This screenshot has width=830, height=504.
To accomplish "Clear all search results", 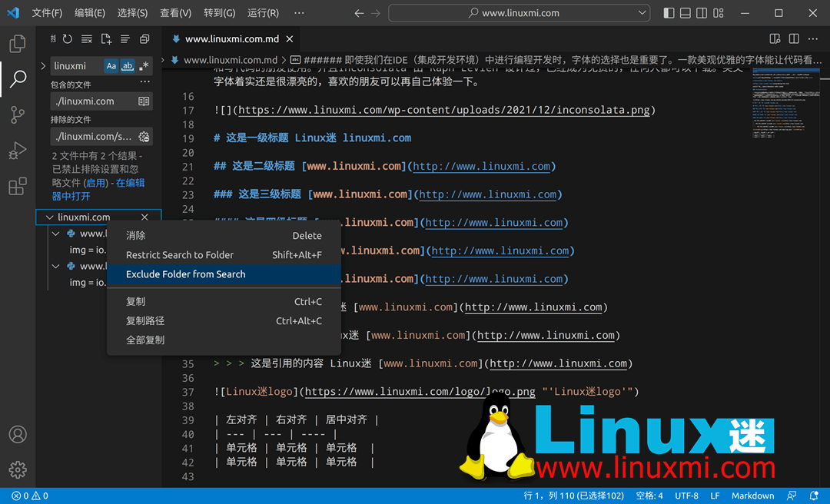I will tap(85, 39).
